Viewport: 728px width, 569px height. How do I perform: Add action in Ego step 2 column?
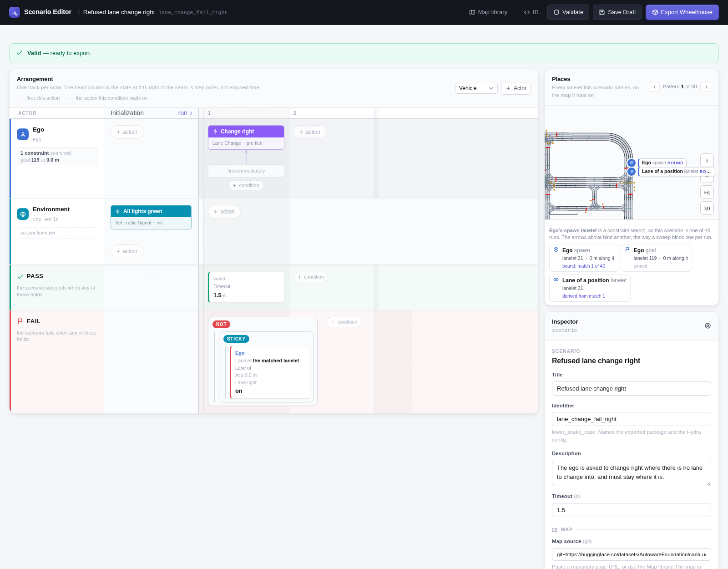310,132
